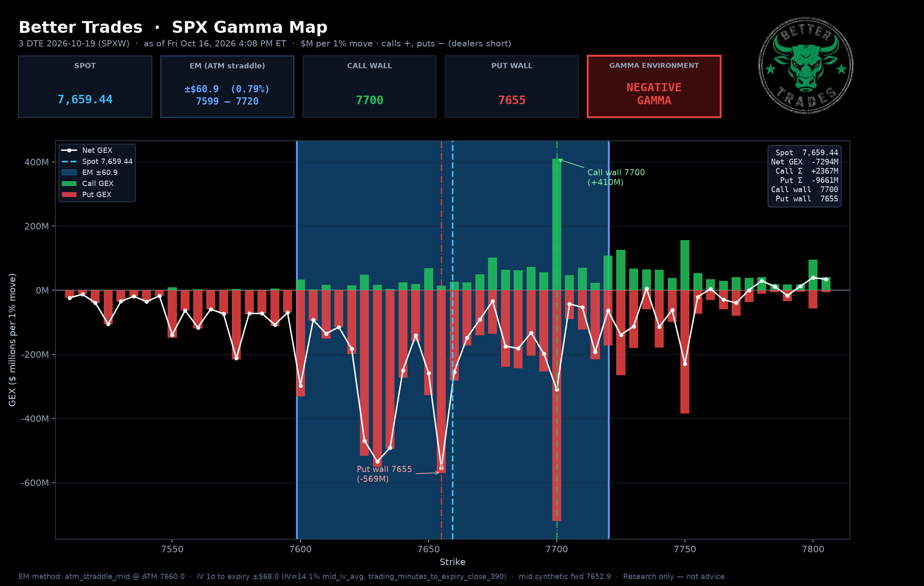This screenshot has height=586, width=924.
Task: Click the CALL WALL 7700 card
Action: (x=369, y=87)
